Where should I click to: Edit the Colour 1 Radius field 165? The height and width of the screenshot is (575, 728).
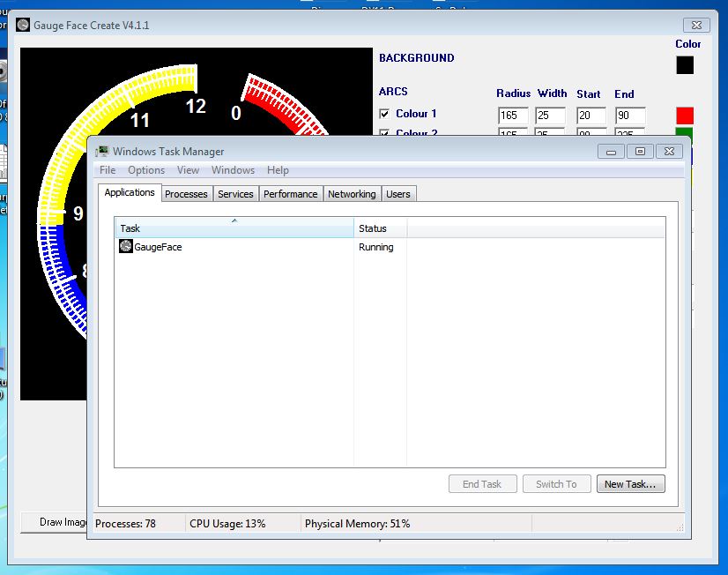[x=513, y=116]
